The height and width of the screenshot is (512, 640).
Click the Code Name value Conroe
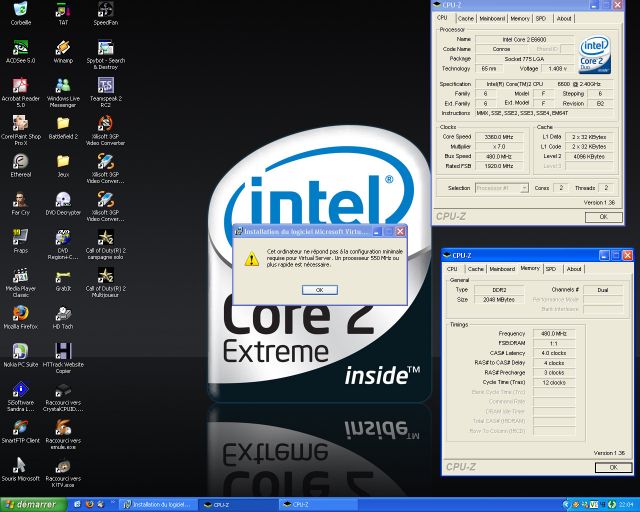pos(501,49)
